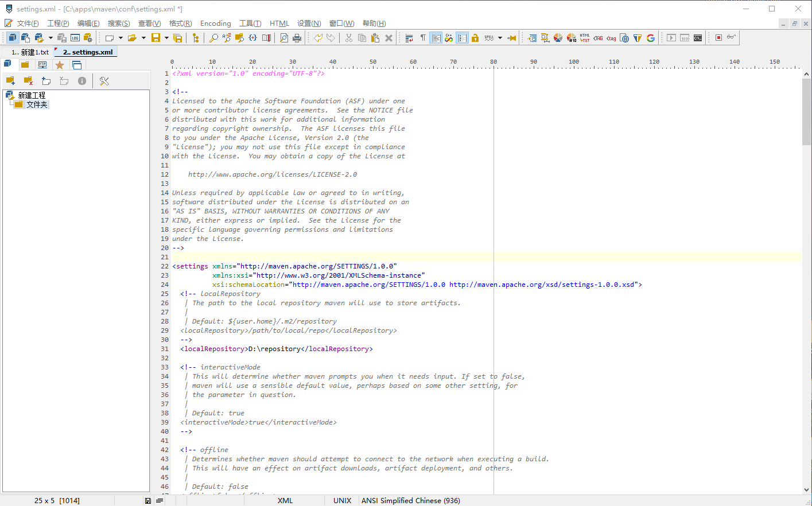Expand the new file dropdown arrow
This screenshot has width=812, height=506.
click(121, 38)
